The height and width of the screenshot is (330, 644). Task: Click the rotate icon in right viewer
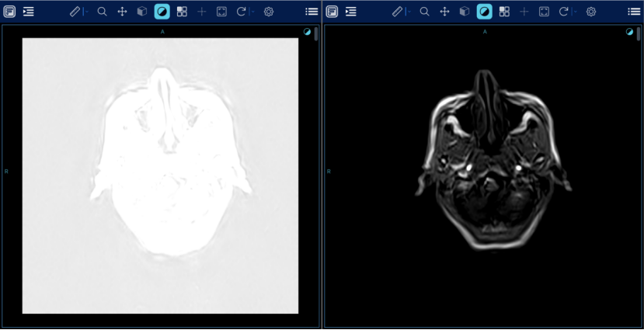(x=563, y=12)
